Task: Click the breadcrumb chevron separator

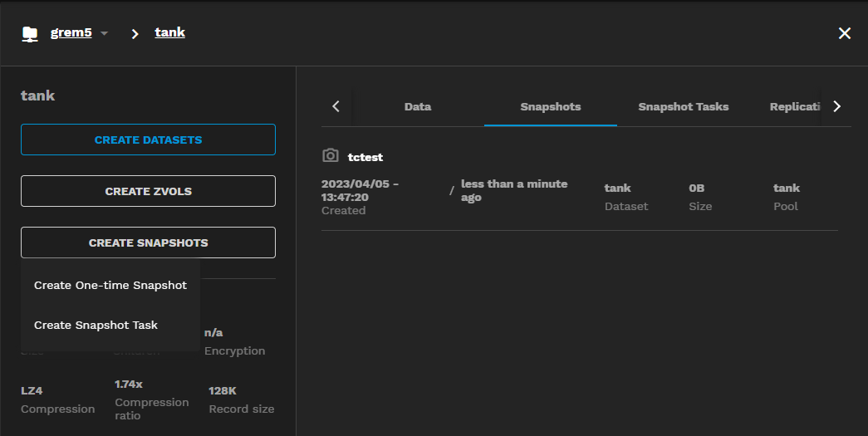Action: [x=135, y=33]
